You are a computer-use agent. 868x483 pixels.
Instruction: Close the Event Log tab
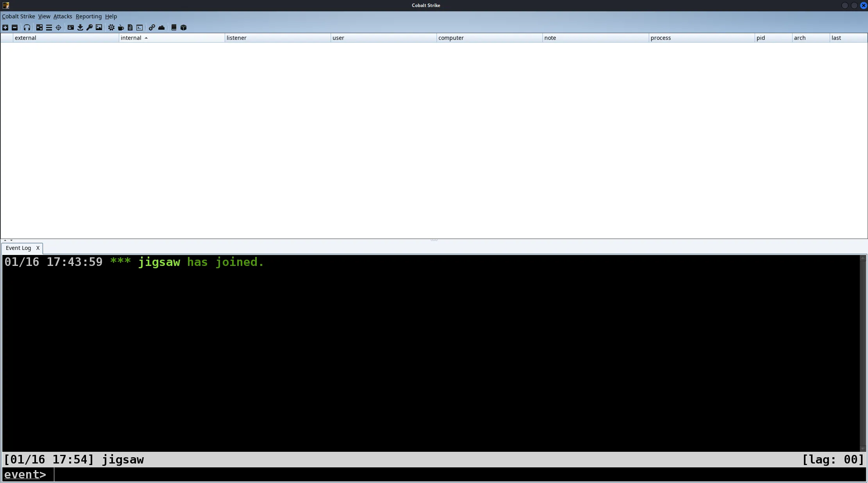[38, 248]
